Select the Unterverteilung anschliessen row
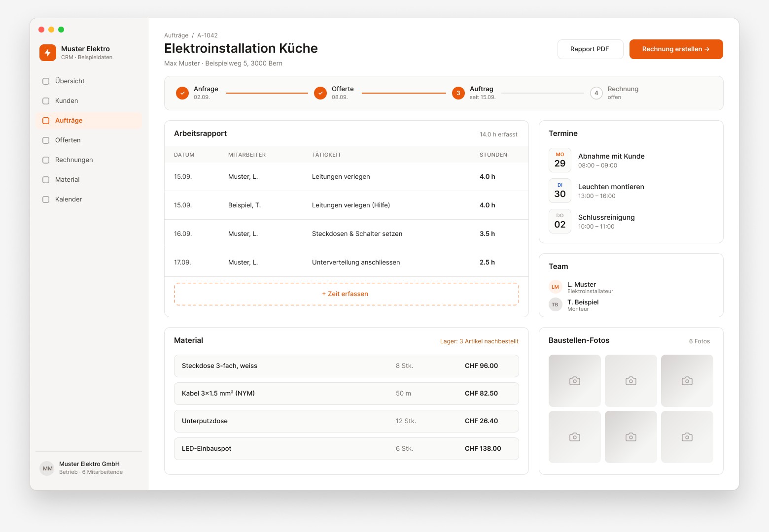 [346, 263]
